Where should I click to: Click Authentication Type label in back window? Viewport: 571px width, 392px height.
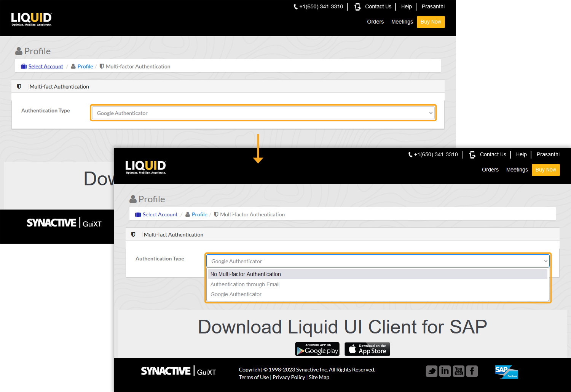[x=46, y=111]
